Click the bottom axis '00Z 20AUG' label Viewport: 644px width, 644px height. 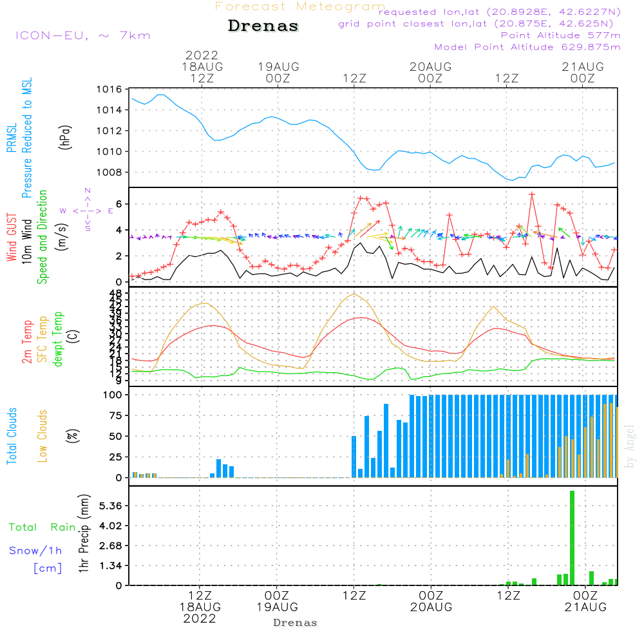pyautogui.click(x=431, y=601)
